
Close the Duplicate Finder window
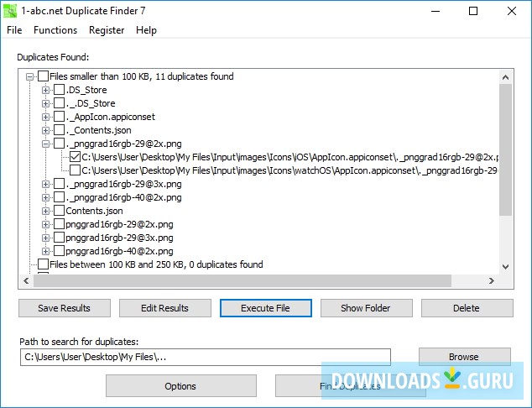512,11
